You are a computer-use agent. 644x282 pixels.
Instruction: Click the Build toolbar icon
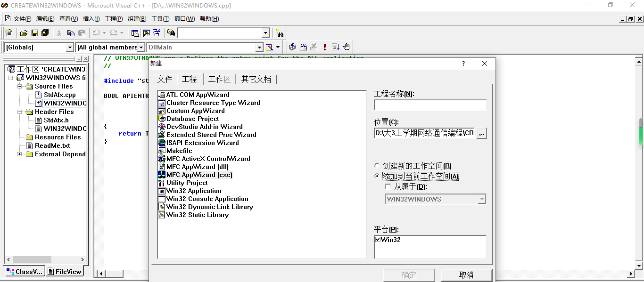coord(303,47)
